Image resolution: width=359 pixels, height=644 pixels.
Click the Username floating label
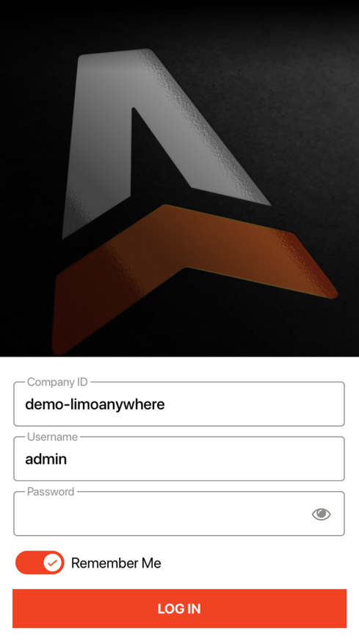(x=53, y=437)
